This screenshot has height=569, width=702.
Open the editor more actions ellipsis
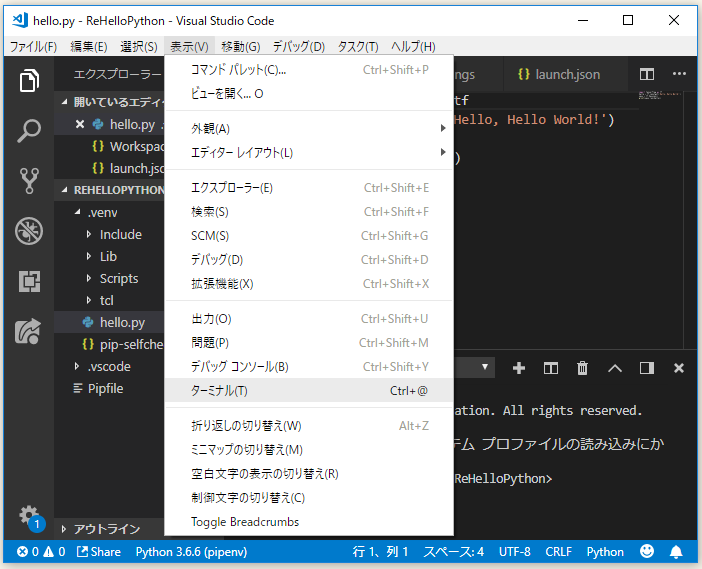(x=679, y=74)
